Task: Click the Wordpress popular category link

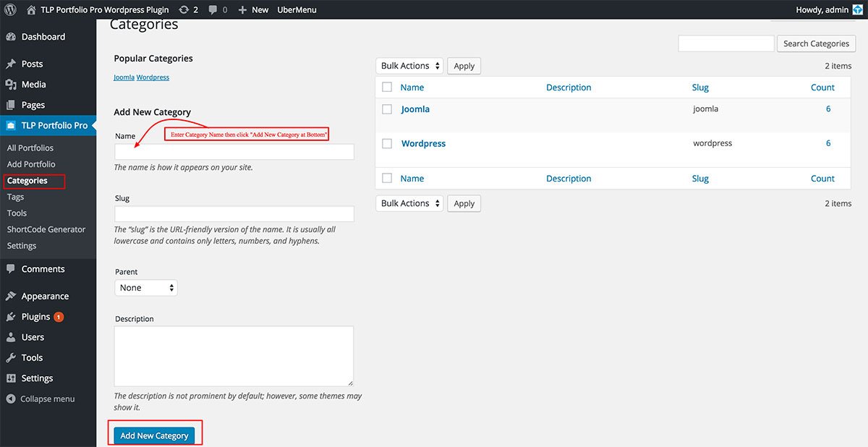Action: click(x=153, y=77)
